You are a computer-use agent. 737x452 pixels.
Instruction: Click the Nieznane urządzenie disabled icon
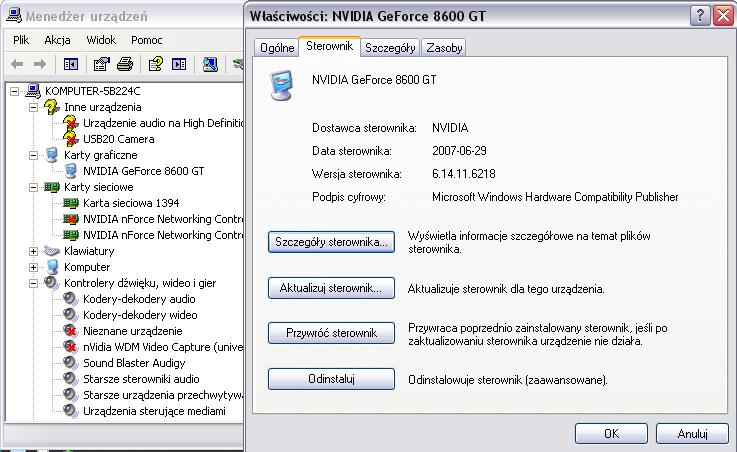pyautogui.click(x=71, y=330)
